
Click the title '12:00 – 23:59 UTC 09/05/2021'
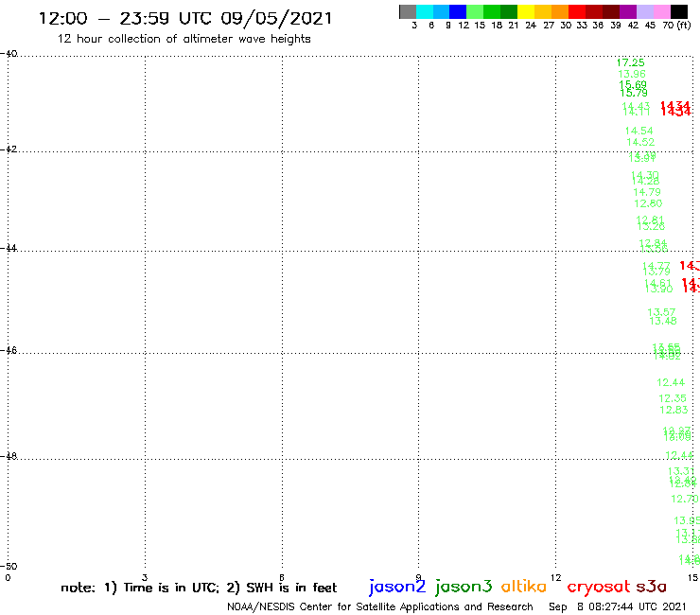click(185, 18)
